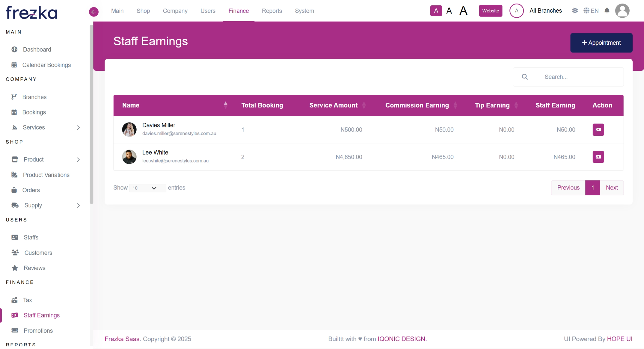Click the search magnifier icon
Image resolution: width=644 pixels, height=349 pixels.
(x=525, y=77)
